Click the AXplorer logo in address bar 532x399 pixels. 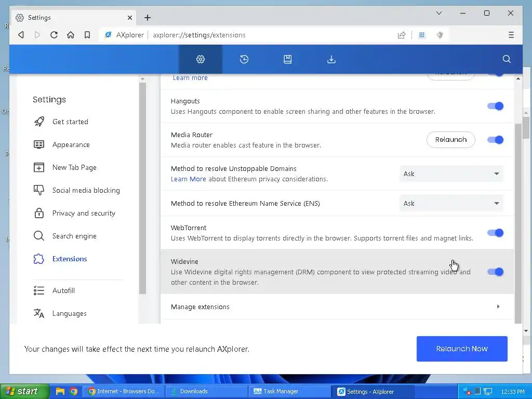[x=108, y=35]
